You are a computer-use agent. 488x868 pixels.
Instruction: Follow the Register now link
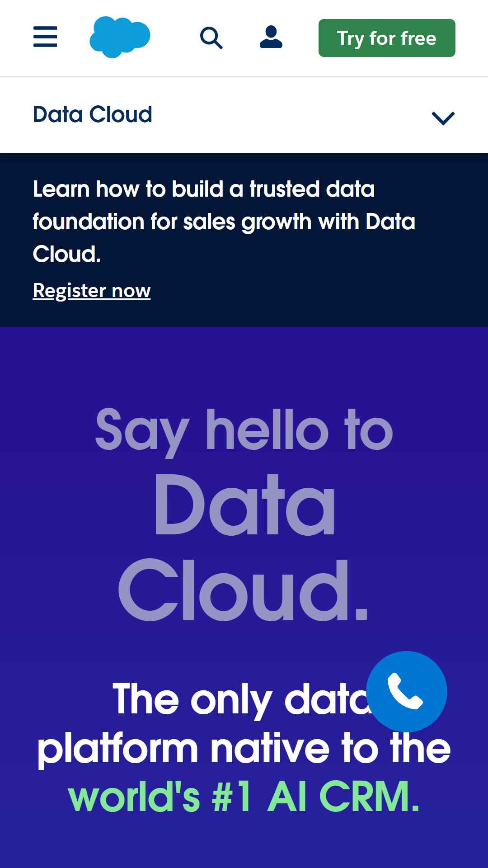(x=92, y=291)
